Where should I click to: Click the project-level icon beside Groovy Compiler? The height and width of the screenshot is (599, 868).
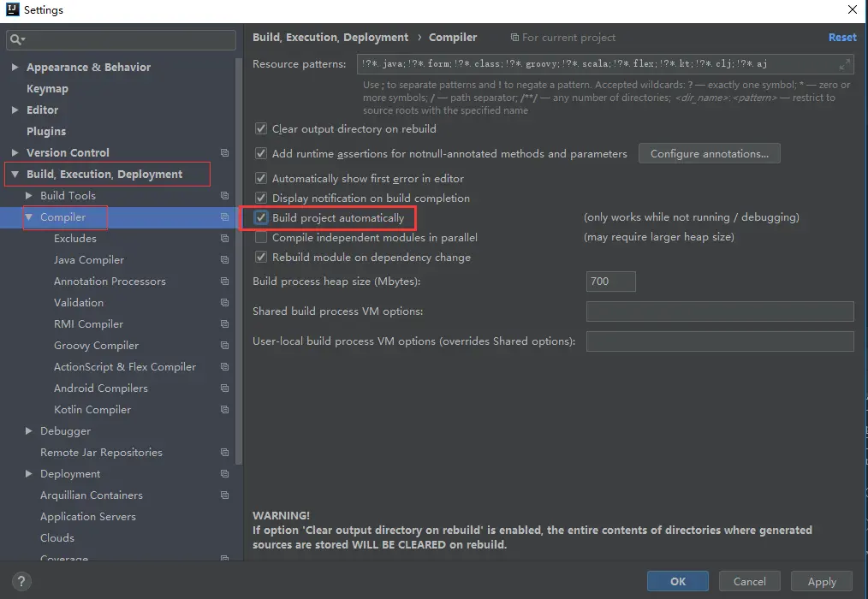(x=225, y=346)
